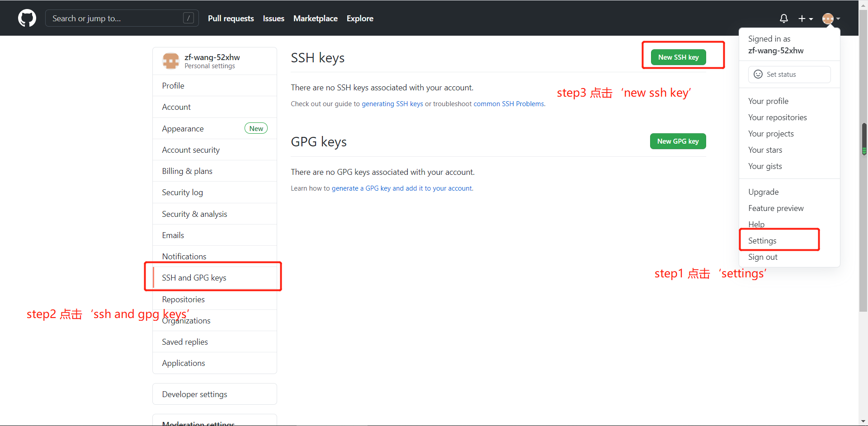Open the common SSH Problems link
Viewport: 868px width, 426px height.
pos(509,104)
